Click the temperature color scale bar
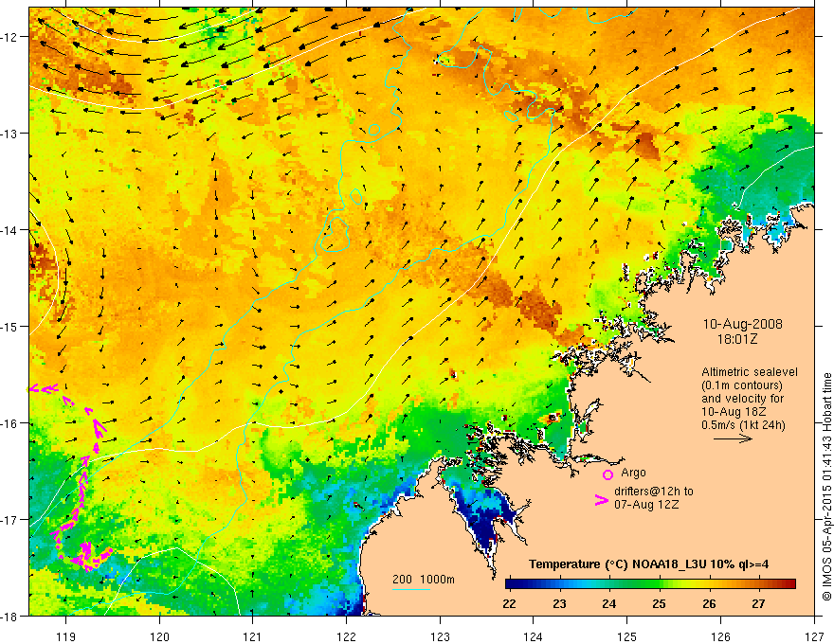 [650, 583]
